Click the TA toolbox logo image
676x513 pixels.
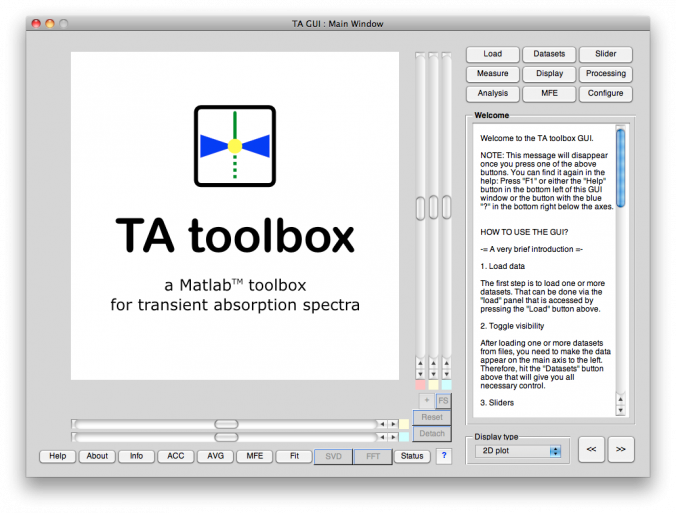pos(235,146)
